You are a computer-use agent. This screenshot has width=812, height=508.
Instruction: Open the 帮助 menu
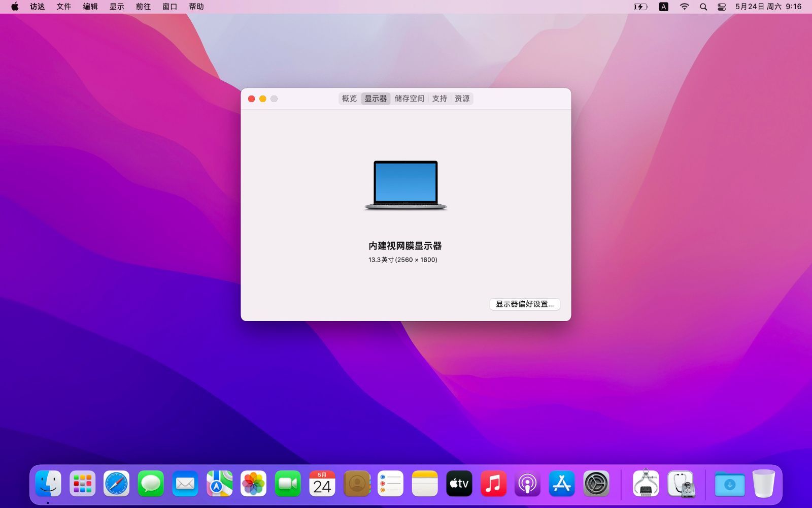point(196,7)
